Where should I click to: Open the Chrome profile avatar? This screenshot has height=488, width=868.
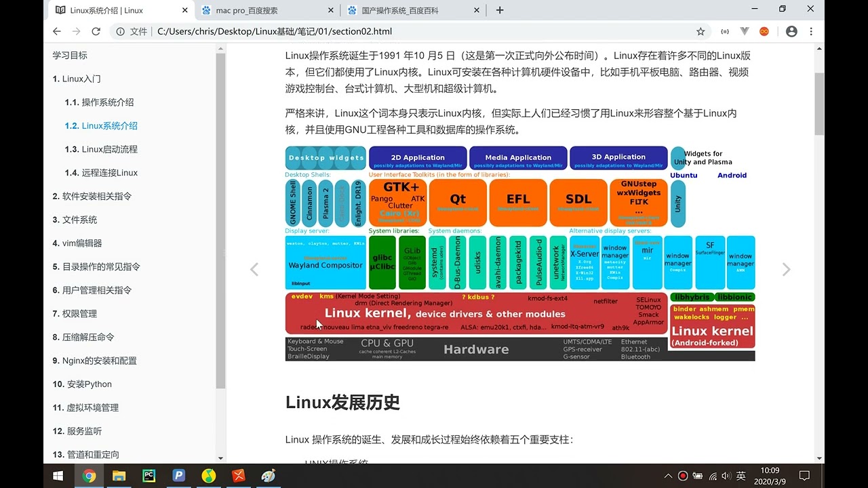pyautogui.click(x=791, y=31)
